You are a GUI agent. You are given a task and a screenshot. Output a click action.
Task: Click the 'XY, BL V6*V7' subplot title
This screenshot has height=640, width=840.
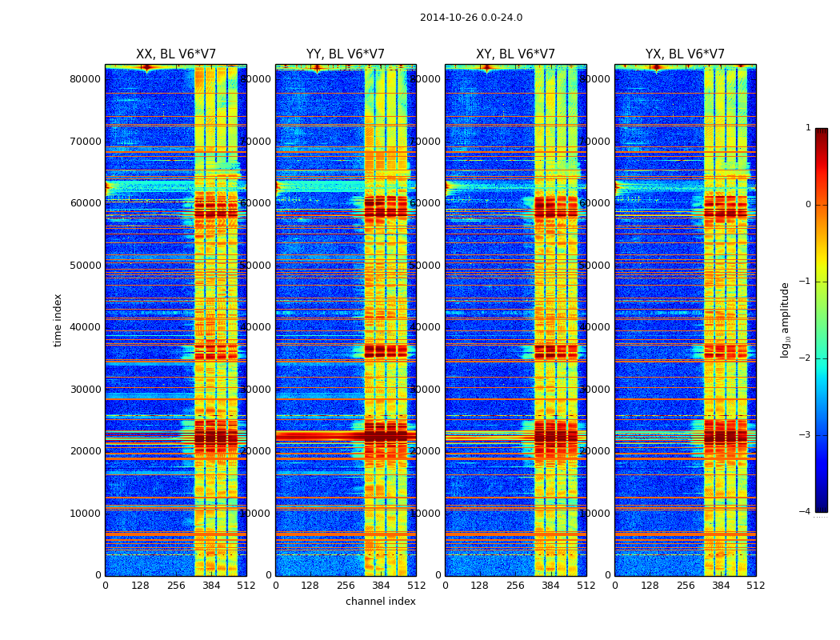(515, 54)
